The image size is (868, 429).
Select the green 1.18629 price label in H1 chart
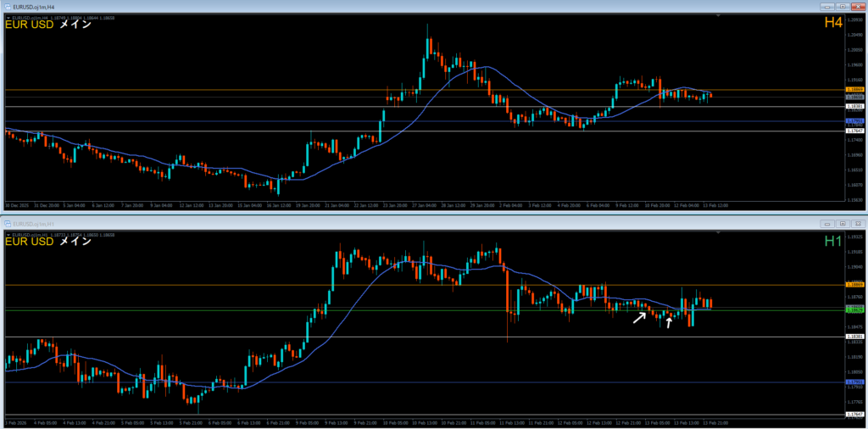(855, 310)
